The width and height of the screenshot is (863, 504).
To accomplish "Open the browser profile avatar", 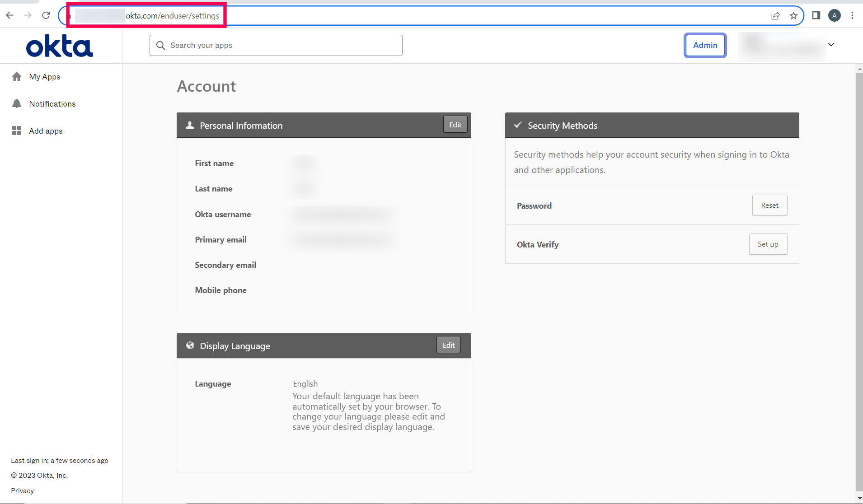I will (x=835, y=15).
